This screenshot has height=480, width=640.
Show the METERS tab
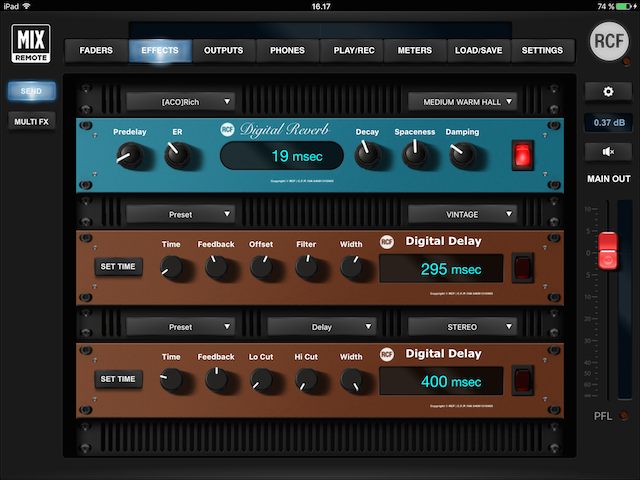(x=415, y=51)
